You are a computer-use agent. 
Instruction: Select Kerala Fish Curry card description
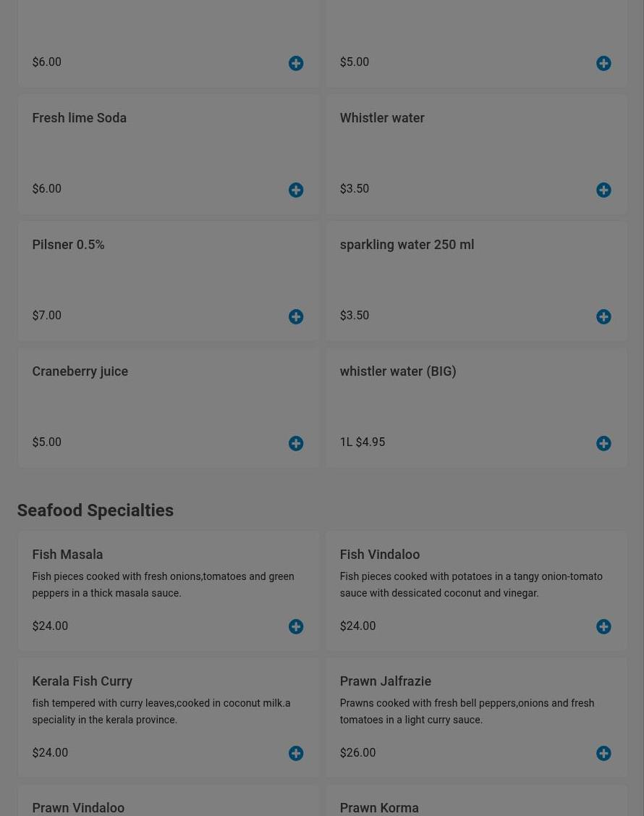click(x=161, y=711)
